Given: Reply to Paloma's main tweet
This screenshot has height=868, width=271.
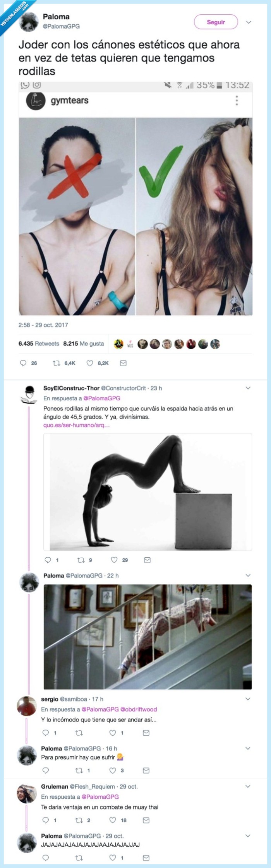Looking at the screenshot, I should pyautogui.click(x=24, y=363).
